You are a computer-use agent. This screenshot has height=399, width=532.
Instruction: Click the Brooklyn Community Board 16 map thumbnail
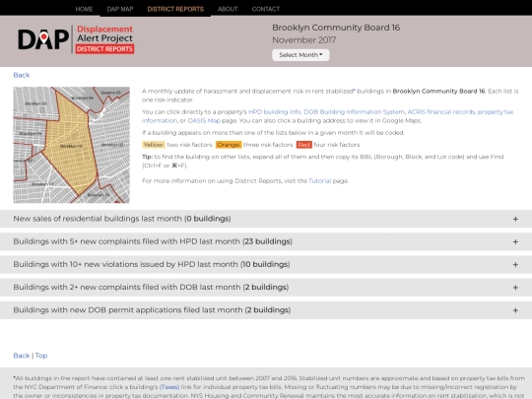72,145
